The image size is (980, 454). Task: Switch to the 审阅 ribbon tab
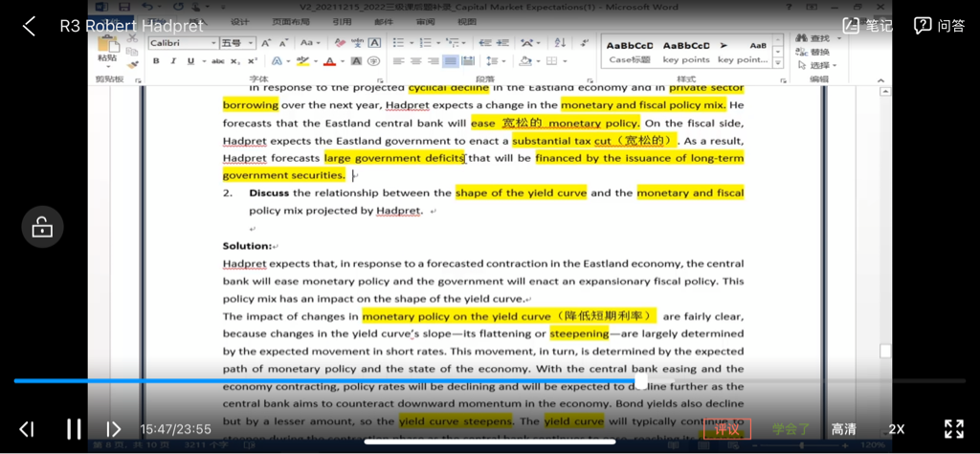pyautogui.click(x=425, y=21)
